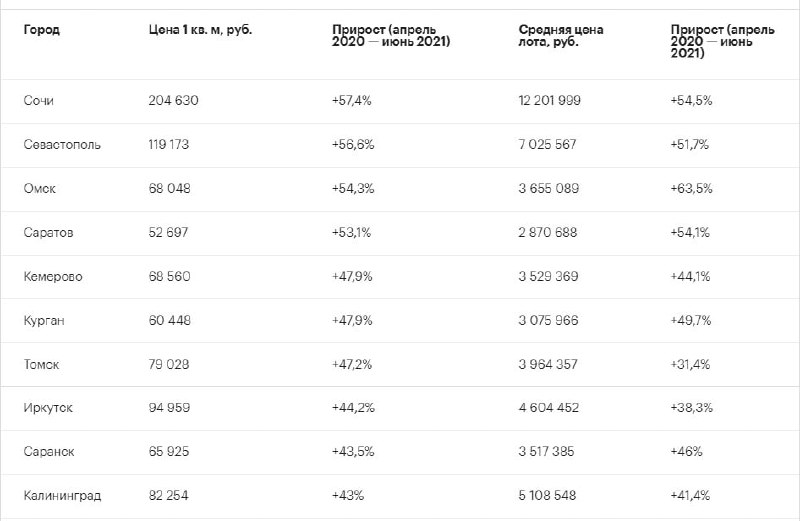Select the +63,5% growth value for Омск
The height and width of the screenshot is (521, 800).
pyautogui.click(x=691, y=189)
